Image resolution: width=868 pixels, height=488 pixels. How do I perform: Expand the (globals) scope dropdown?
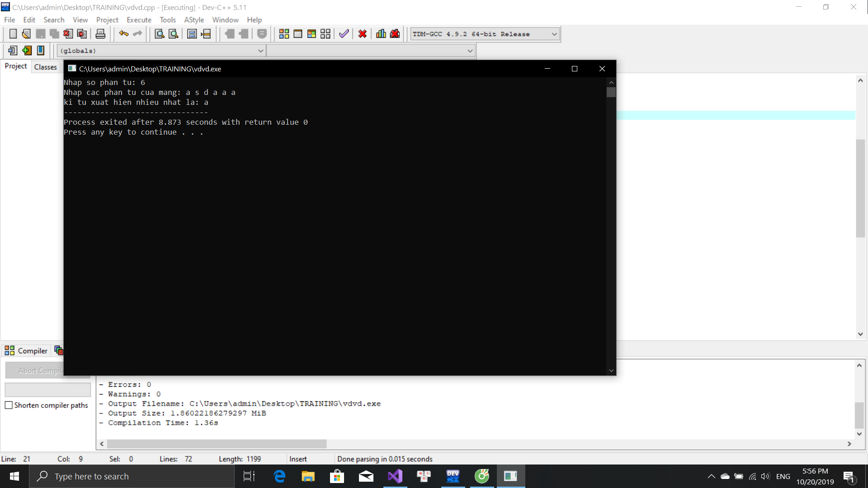click(x=260, y=51)
